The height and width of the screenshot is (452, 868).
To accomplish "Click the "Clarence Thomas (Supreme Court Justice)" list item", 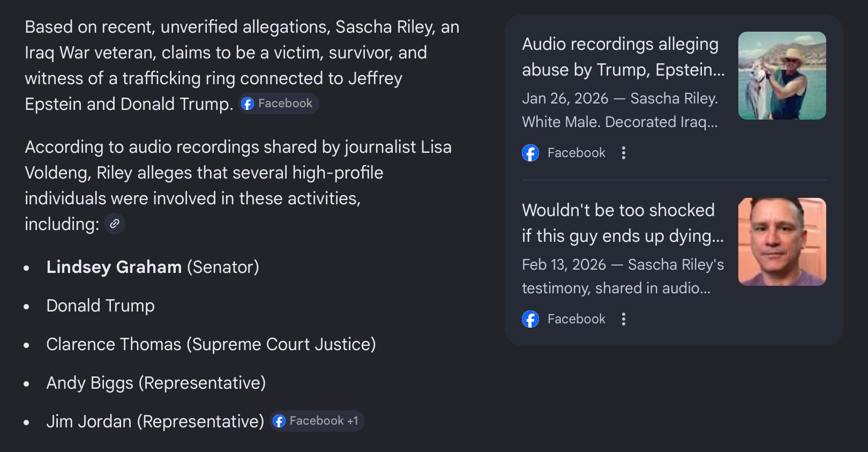I will 211,344.
